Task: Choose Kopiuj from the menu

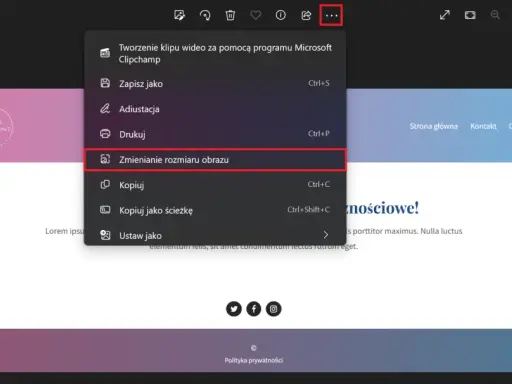Action: point(215,185)
